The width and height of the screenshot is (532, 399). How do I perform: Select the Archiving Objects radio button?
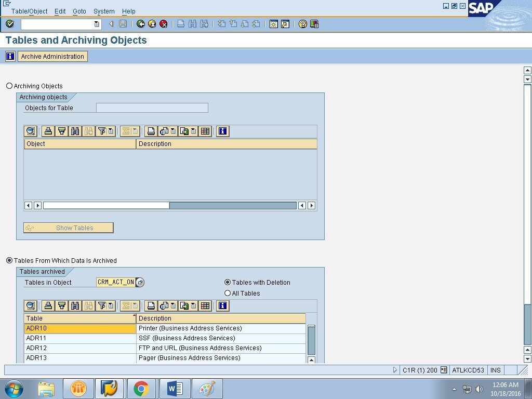[9, 86]
